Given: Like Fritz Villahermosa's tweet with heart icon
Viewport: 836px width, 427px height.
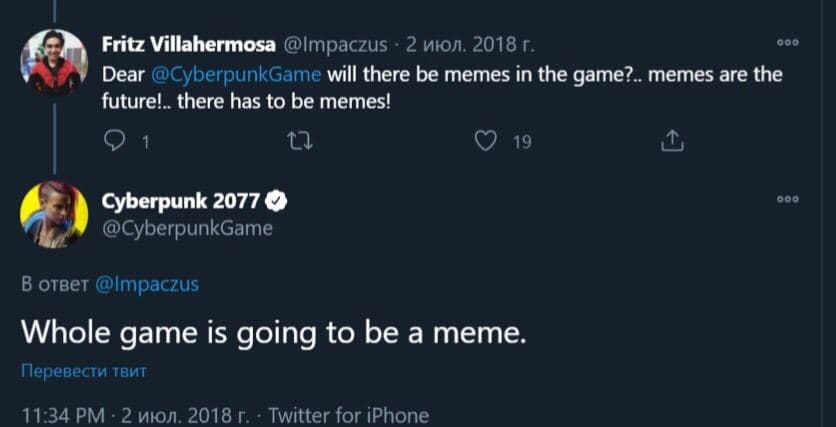Looking at the screenshot, I should [485, 141].
